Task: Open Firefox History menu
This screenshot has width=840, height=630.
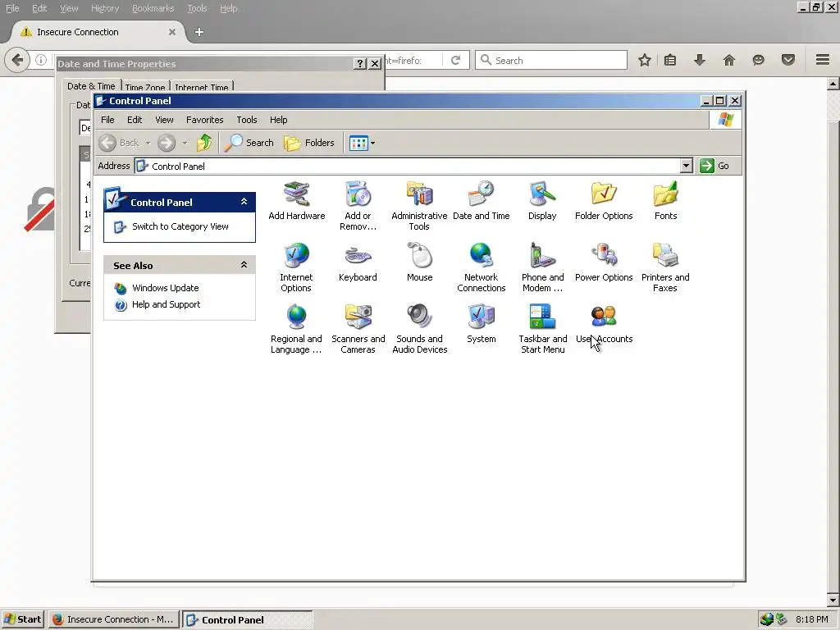Action: pyautogui.click(x=105, y=8)
